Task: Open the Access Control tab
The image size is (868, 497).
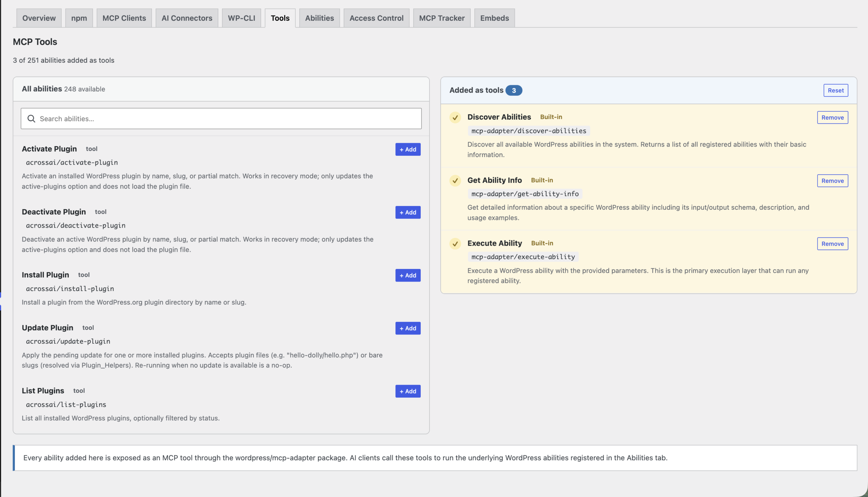Action: [x=377, y=18]
